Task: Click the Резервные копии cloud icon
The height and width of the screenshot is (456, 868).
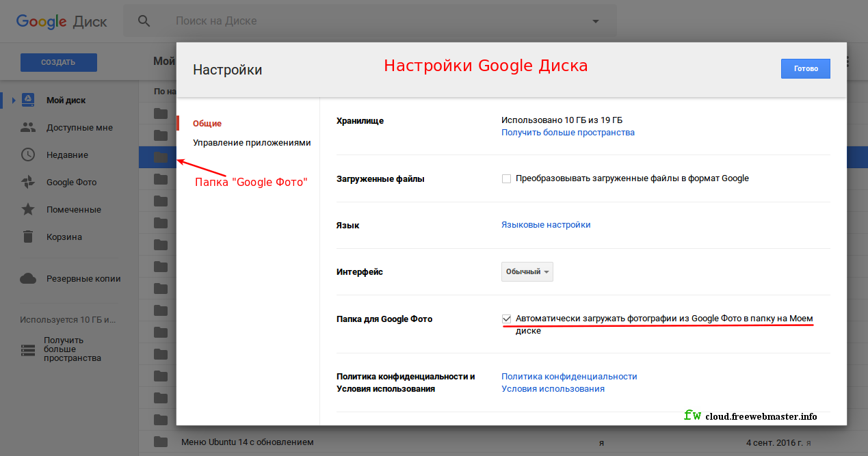Action: (x=28, y=278)
